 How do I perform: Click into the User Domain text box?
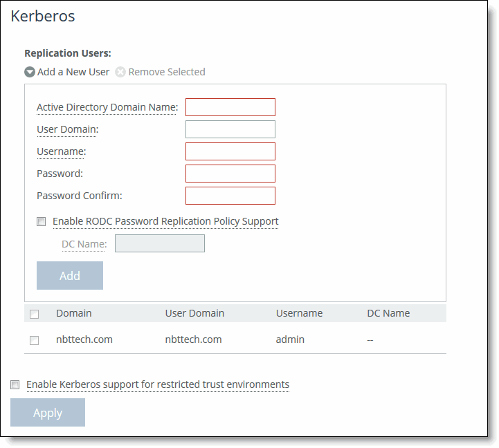230,129
